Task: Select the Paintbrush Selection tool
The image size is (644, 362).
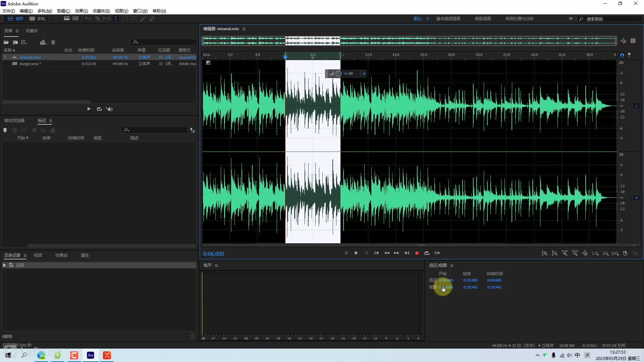Action: 143,19
